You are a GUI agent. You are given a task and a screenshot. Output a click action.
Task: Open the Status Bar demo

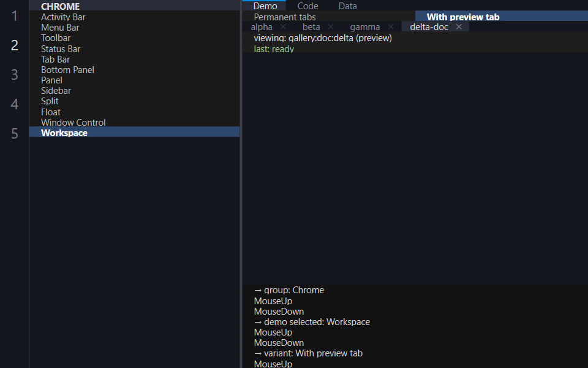click(x=134, y=49)
